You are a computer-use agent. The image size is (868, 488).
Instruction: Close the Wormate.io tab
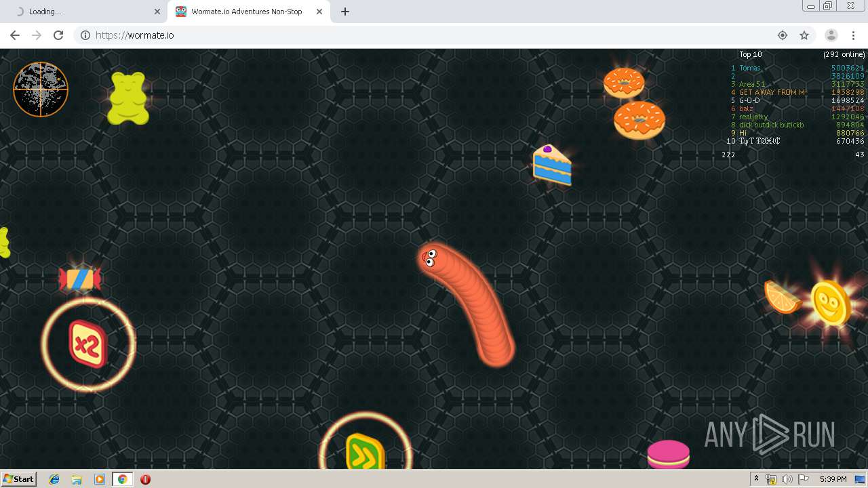pyautogui.click(x=319, y=12)
